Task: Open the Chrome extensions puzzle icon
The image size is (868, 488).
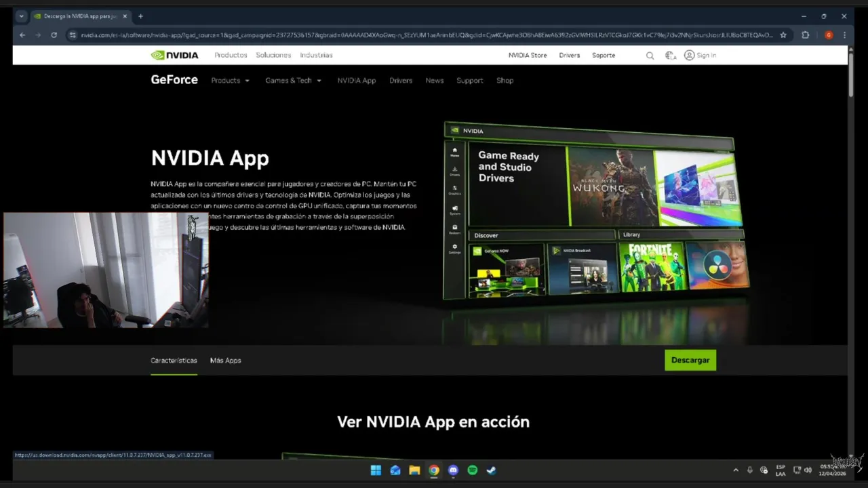Action: pos(806,35)
